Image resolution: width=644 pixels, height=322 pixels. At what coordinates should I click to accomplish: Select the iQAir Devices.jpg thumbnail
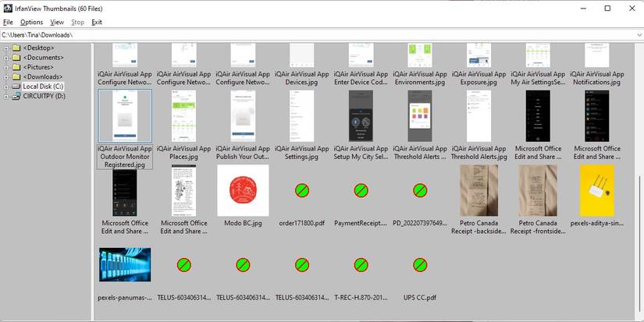pyautogui.click(x=302, y=55)
